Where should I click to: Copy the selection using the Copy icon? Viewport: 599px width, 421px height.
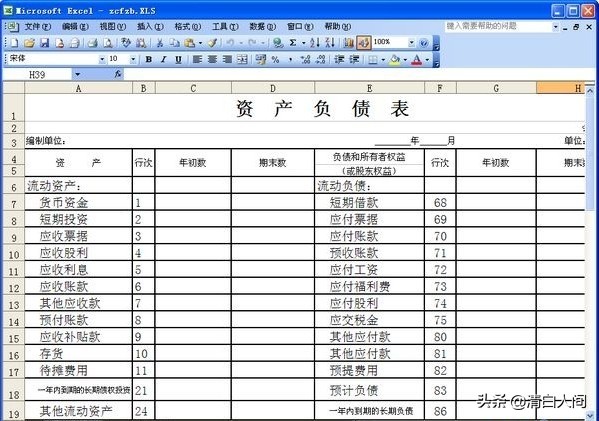[175, 43]
